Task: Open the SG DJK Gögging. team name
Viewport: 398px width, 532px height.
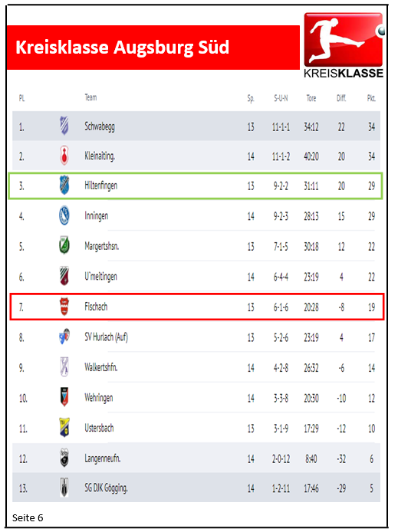Action: tap(106, 488)
